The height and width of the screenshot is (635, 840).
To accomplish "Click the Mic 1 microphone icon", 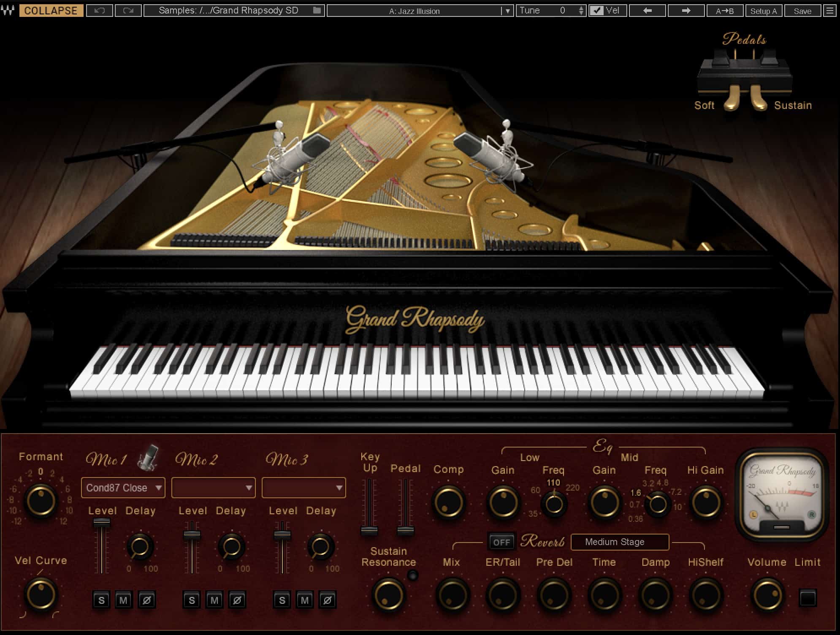I will (x=148, y=457).
